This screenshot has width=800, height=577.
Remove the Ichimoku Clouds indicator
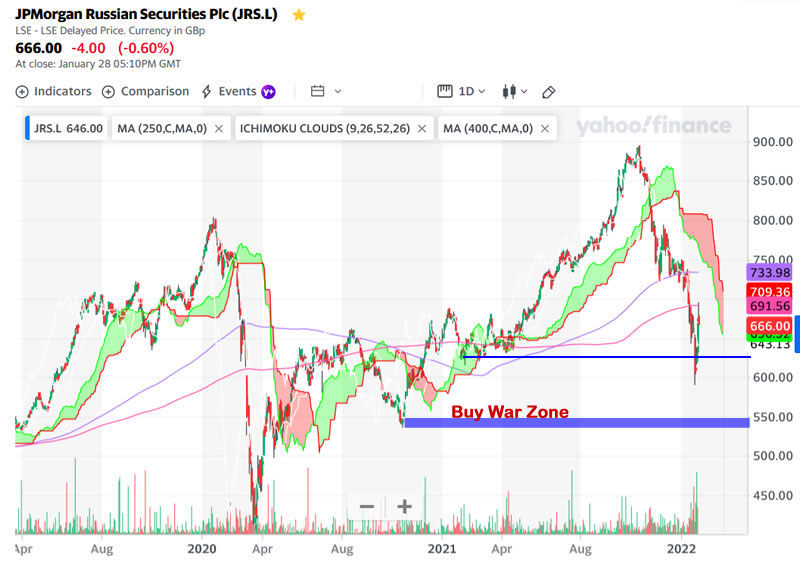tap(422, 129)
